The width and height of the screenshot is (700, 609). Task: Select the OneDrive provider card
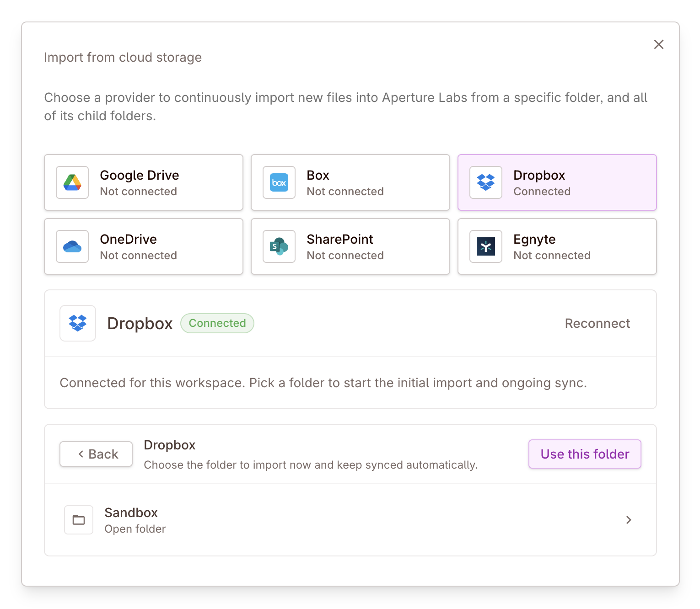click(143, 246)
